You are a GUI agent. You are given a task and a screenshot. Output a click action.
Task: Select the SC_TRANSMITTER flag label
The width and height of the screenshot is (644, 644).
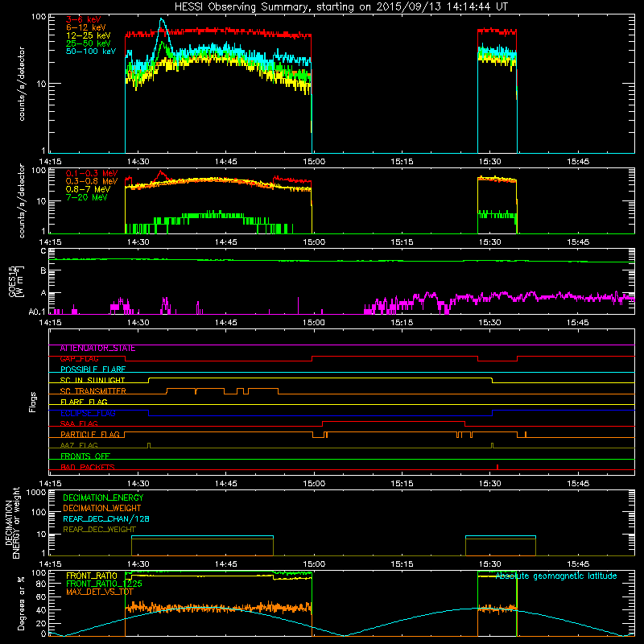coord(93,391)
